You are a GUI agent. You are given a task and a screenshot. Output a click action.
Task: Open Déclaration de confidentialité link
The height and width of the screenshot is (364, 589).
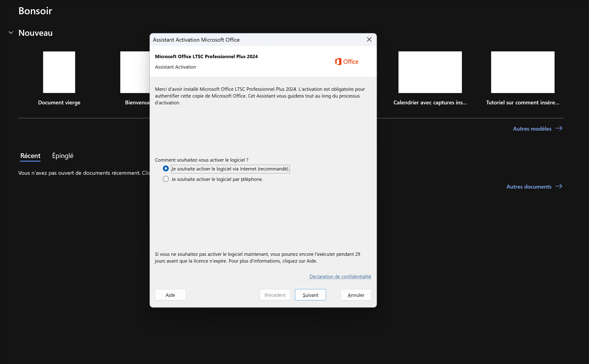(x=340, y=276)
